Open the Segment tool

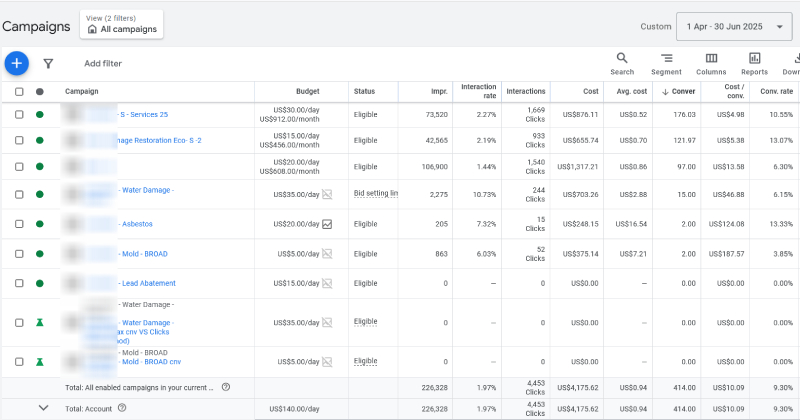tap(666, 64)
